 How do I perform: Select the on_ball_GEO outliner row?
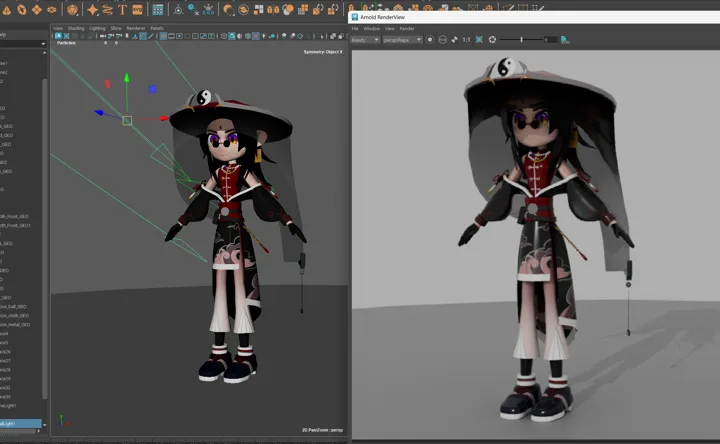(x=21, y=306)
